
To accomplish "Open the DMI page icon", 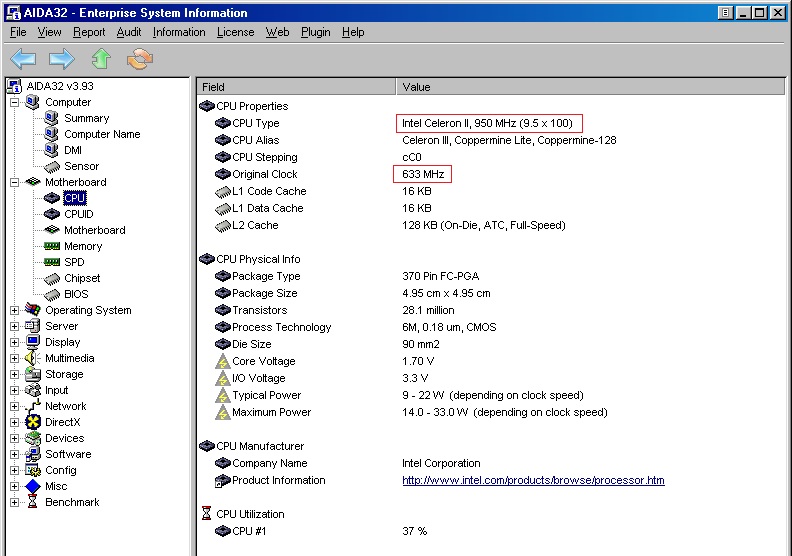I will pos(51,150).
